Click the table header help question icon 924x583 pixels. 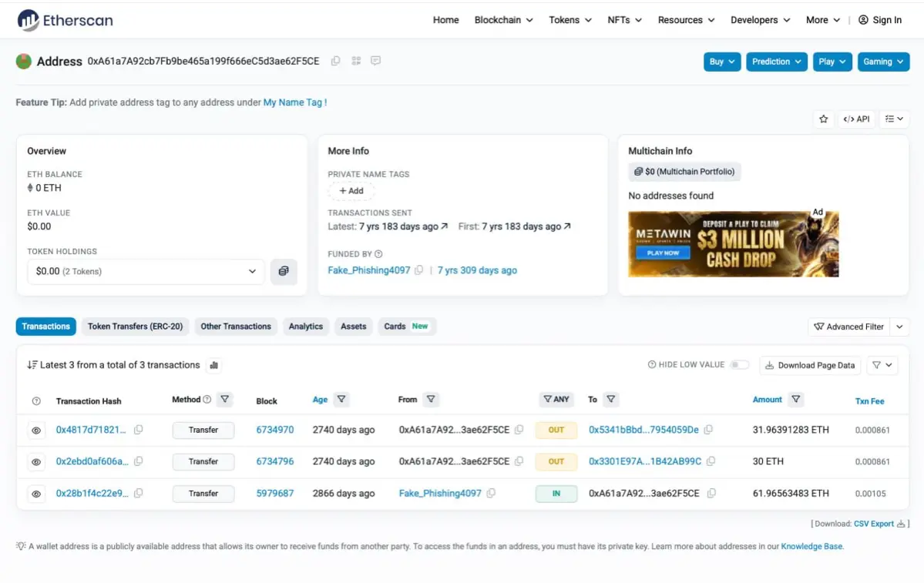click(x=36, y=401)
